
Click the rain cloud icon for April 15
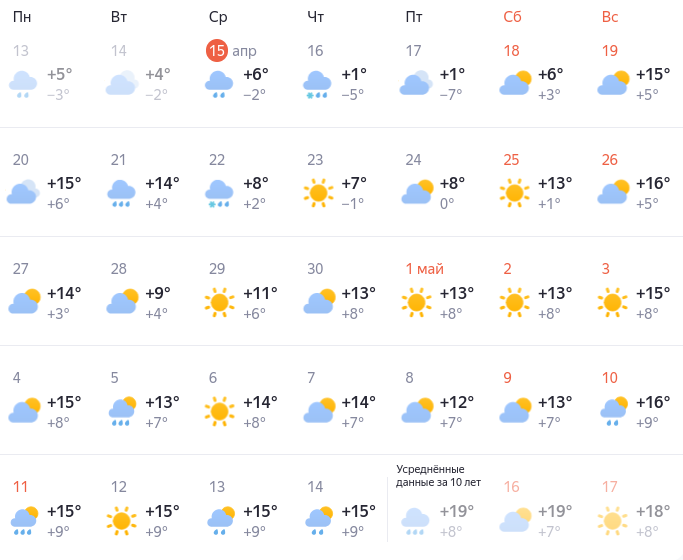[220, 84]
